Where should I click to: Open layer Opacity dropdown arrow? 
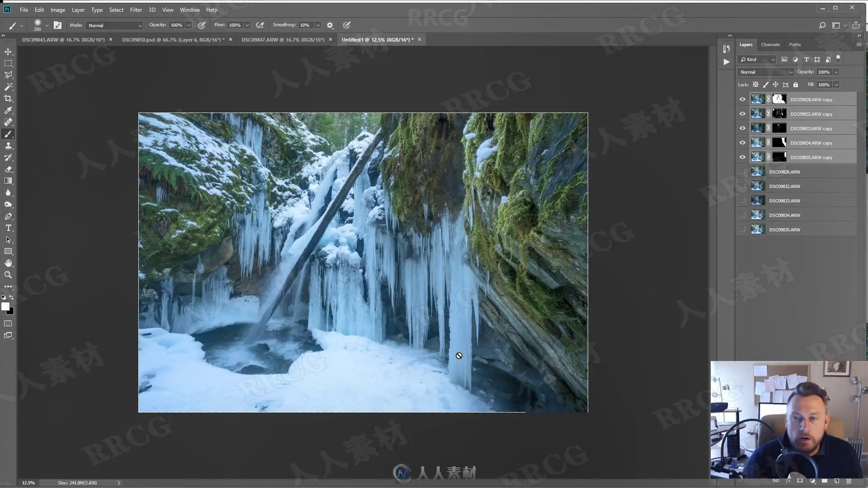click(x=836, y=72)
